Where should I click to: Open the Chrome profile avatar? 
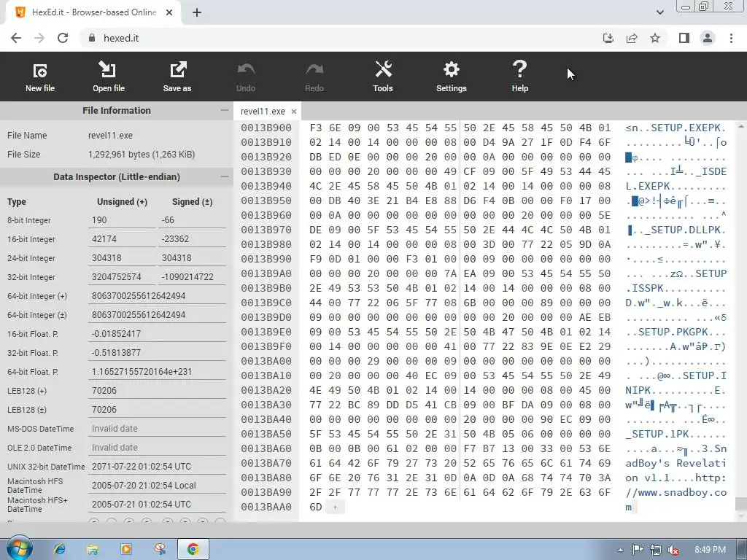pos(708,38)
